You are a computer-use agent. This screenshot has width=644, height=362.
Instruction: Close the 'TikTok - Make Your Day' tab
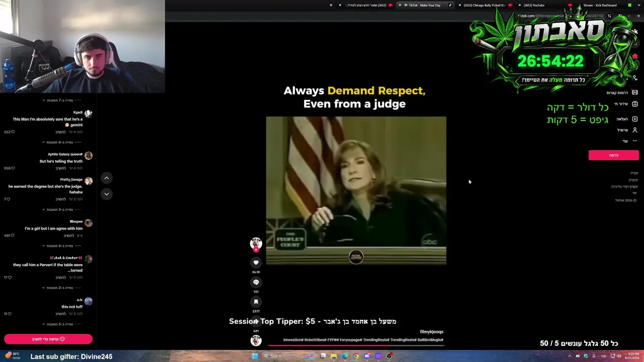tap(400, 5)
